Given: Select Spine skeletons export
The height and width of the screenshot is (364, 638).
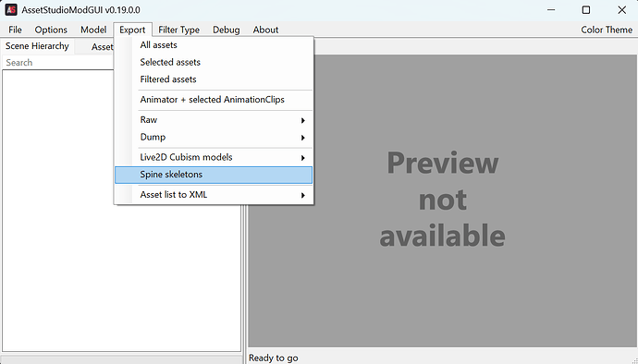Looking at the screenshot, I should tap(214, 175).
